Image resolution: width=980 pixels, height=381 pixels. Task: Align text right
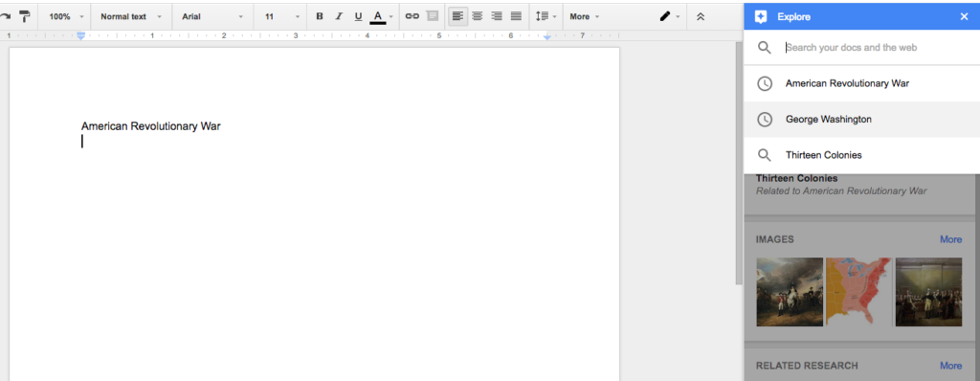point(497,16)
